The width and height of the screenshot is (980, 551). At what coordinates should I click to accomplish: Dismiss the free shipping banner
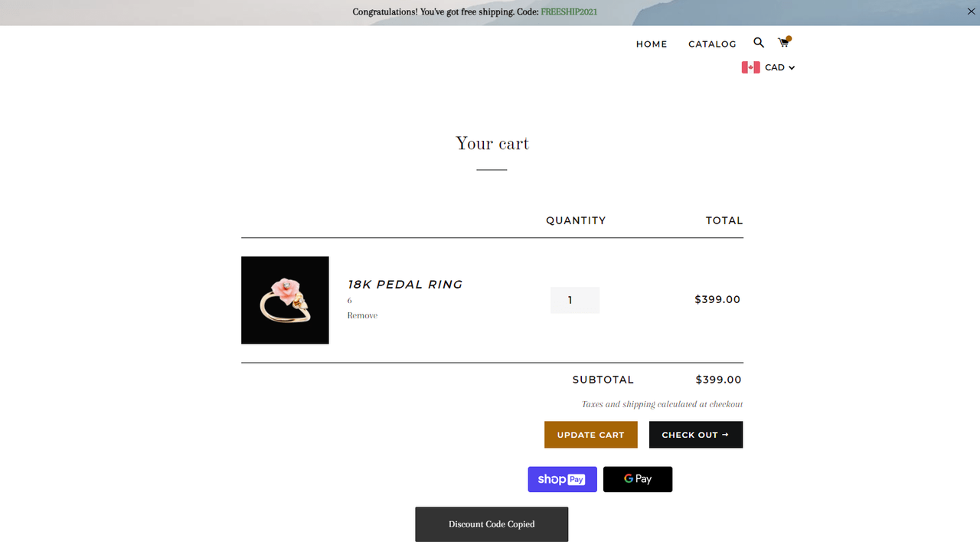tap(971, 11)
